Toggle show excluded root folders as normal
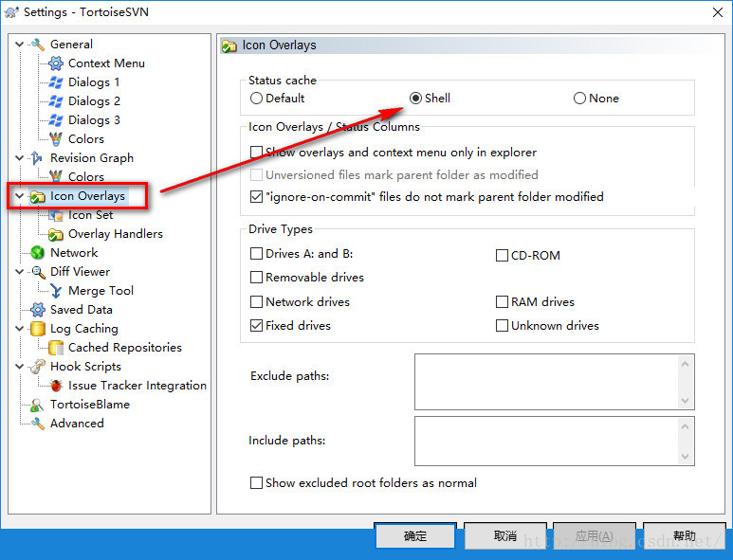This screenshot has width=733, height=560. coord(256,483)
